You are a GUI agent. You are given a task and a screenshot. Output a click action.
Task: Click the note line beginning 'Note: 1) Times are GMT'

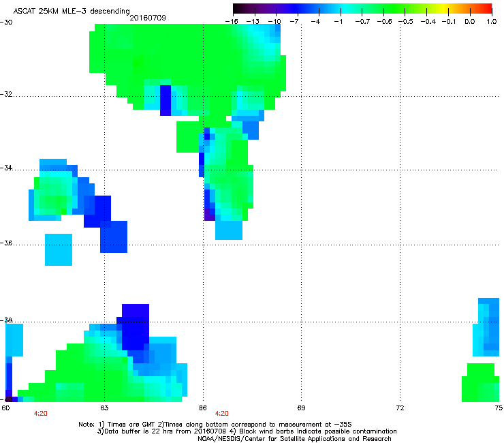215,425
